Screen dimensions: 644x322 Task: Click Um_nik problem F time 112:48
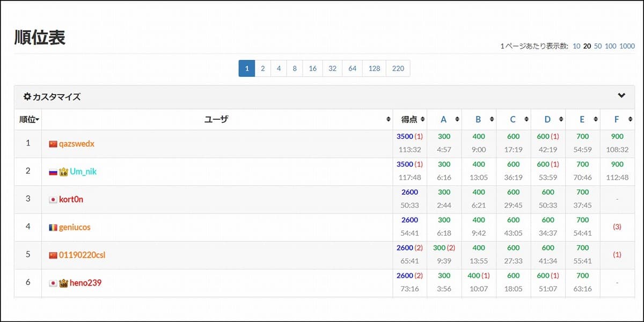coord(617,177)
